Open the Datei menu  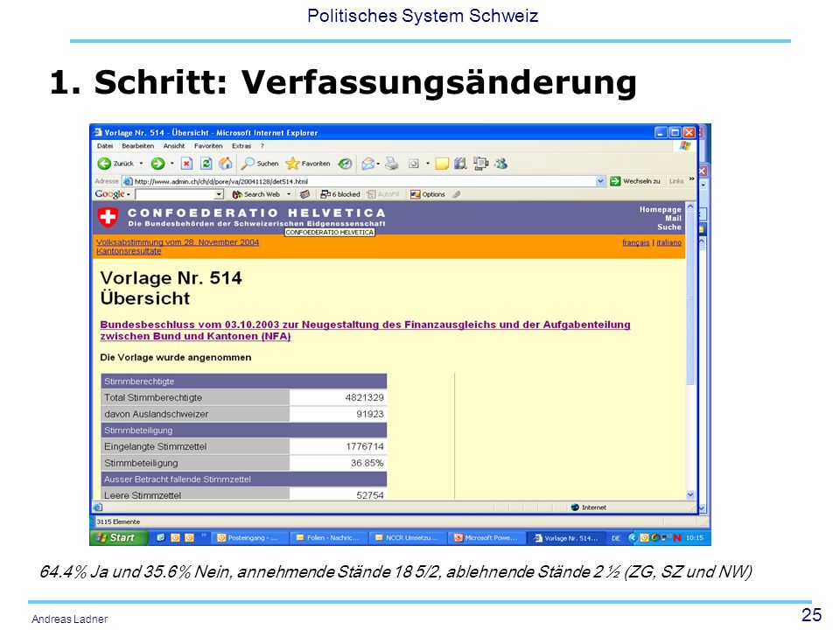(x=105, y=146)
